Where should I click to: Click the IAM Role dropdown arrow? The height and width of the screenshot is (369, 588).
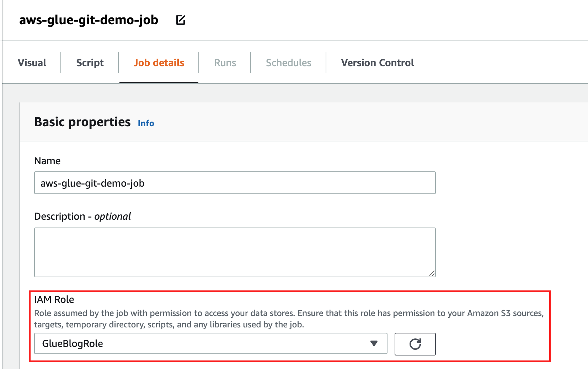(x=374, y=343)
